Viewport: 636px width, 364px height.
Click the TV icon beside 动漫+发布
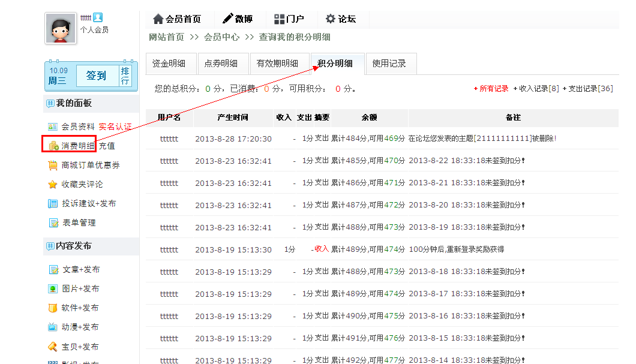53,327
